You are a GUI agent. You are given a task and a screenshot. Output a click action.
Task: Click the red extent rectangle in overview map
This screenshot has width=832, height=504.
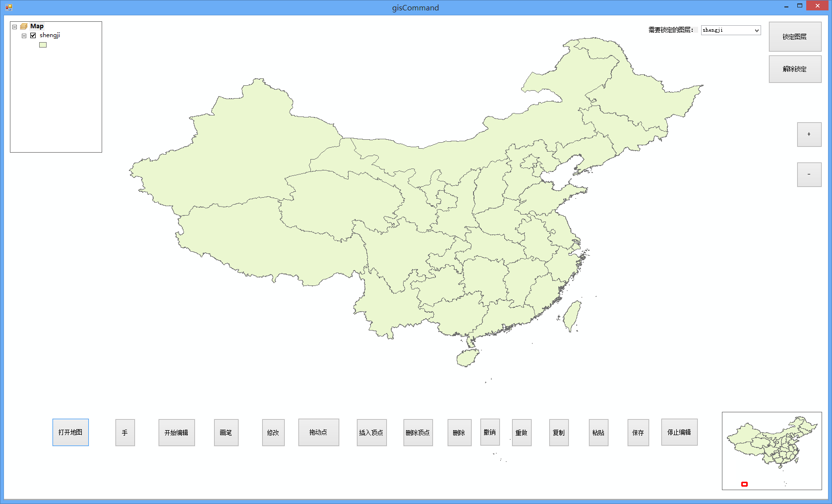(744, 484)
